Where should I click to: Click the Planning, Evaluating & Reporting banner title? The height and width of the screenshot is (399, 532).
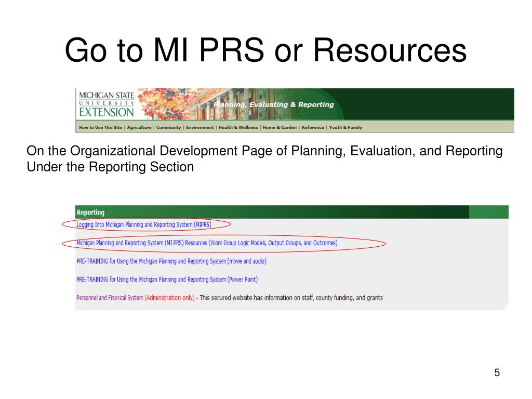click(273, 104)
